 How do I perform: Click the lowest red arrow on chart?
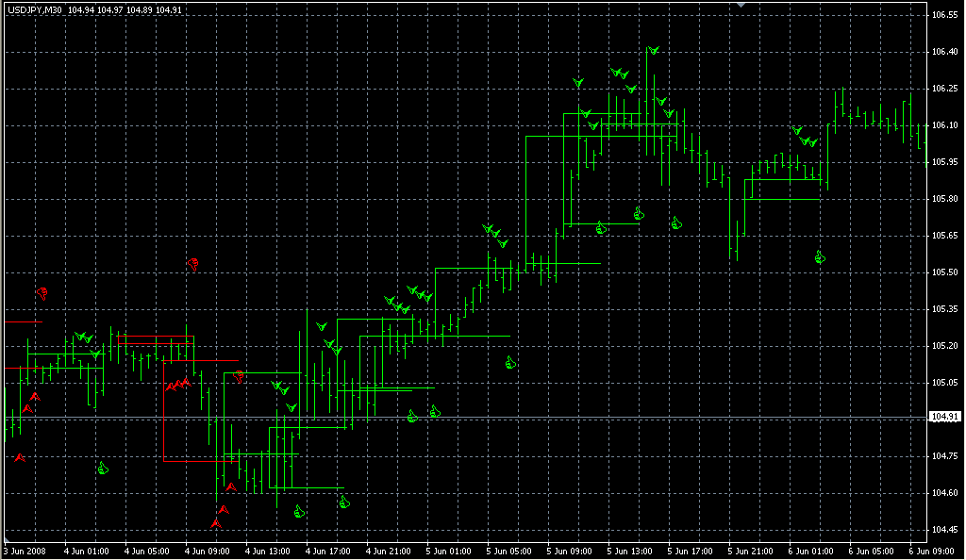(x=216, y=522)
